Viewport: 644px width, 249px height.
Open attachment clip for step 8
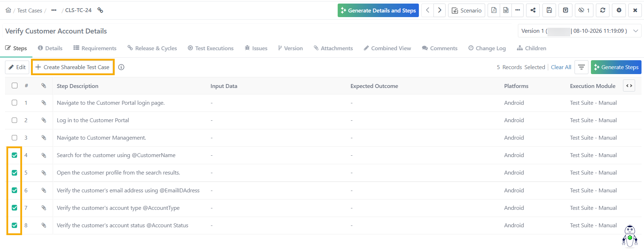pyautogui.click(x=44, y=225)
